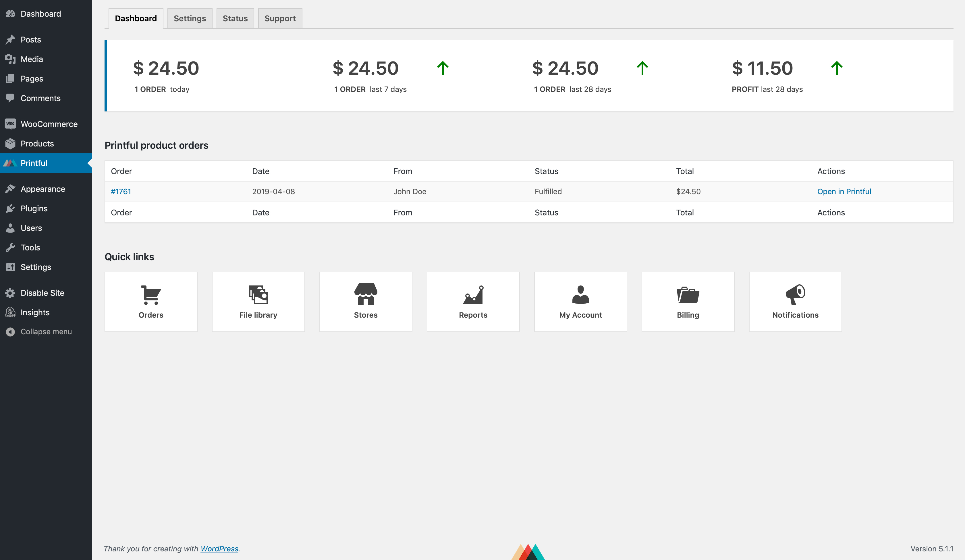Click the Comments speech bubble icon
The width and height of the screenshot is (965, 560).
click(10, 98)
